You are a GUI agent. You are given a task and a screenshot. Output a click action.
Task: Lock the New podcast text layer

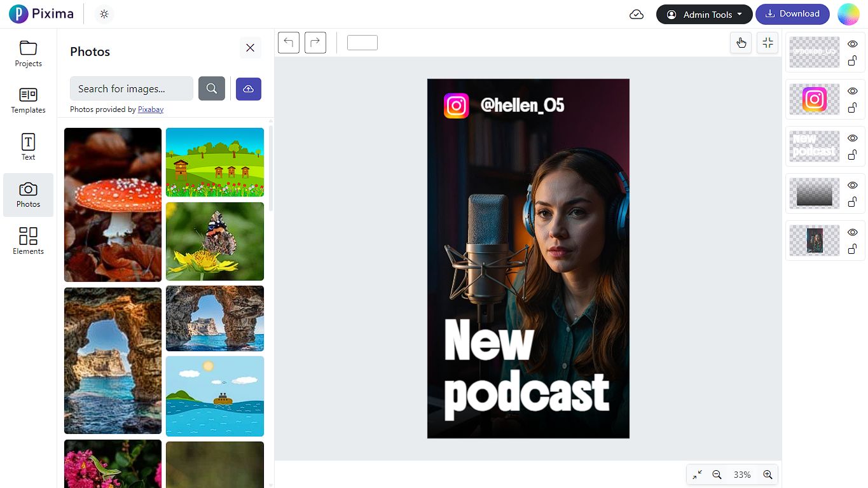[x=853, y=155]
